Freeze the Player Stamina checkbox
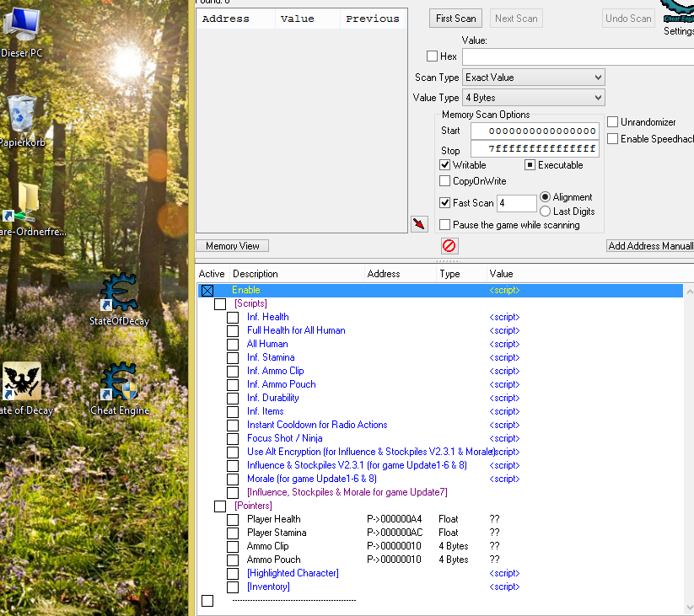The image size is (694, 616). pos(233,533)
